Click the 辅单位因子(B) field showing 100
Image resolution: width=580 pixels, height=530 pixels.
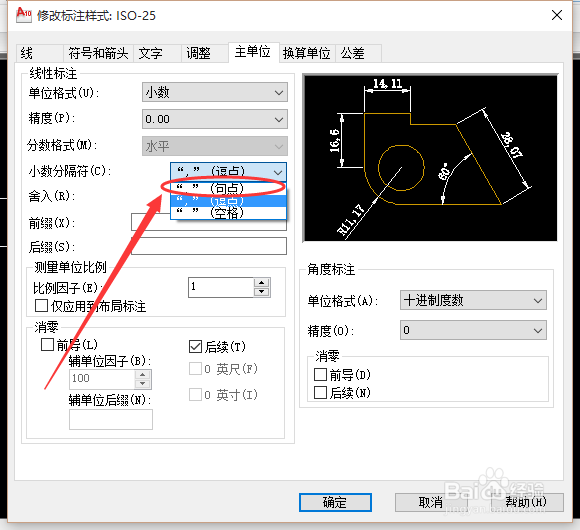click(102, 379)
